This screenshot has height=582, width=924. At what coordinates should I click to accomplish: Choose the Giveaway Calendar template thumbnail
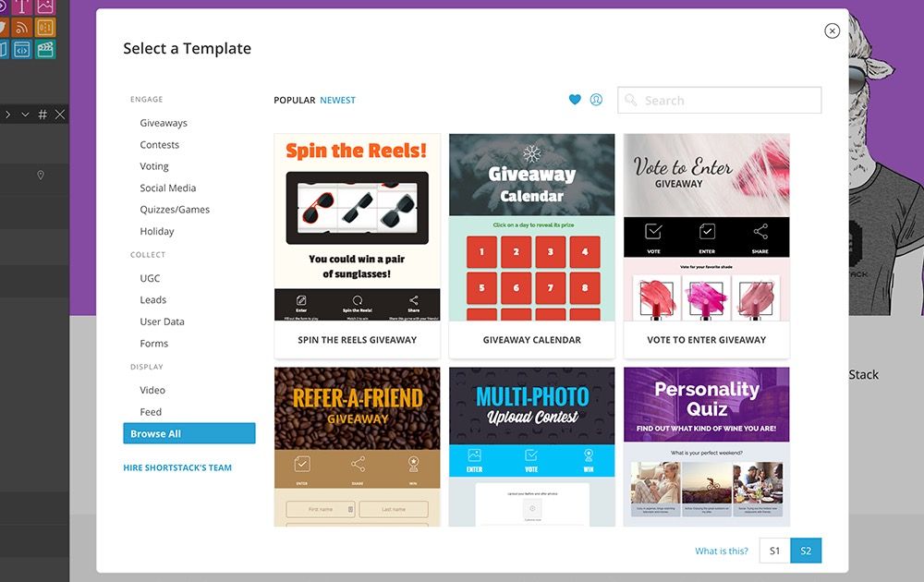(x=531, y=227)
